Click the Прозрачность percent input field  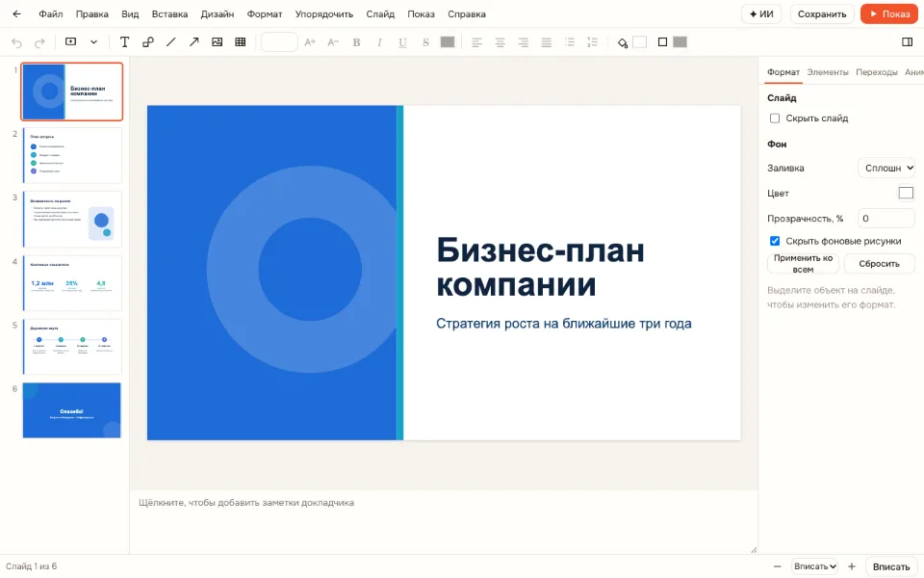[885, 219]
